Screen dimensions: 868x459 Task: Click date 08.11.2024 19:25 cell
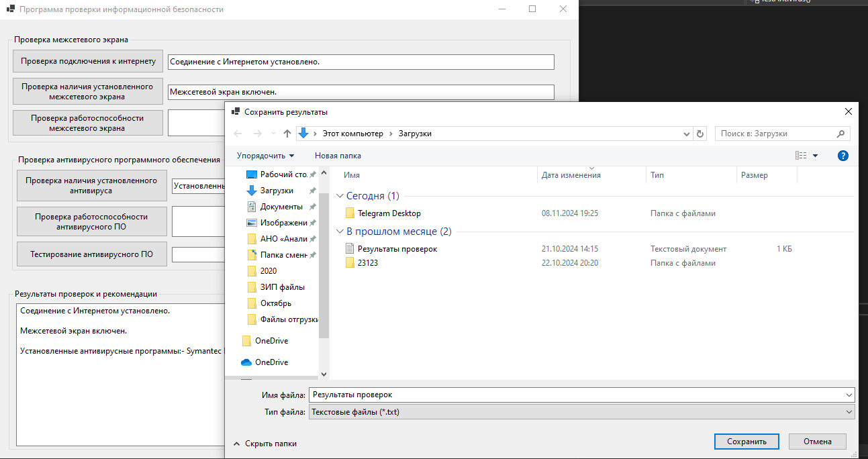570,213
